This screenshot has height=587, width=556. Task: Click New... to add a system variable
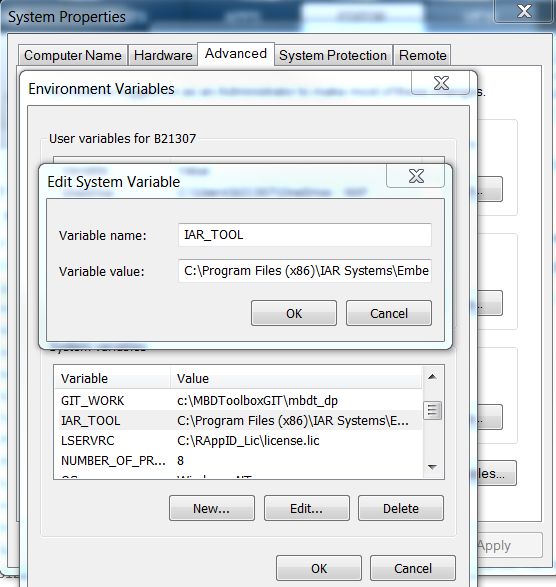pyautogui.click(x=212, y=508)
